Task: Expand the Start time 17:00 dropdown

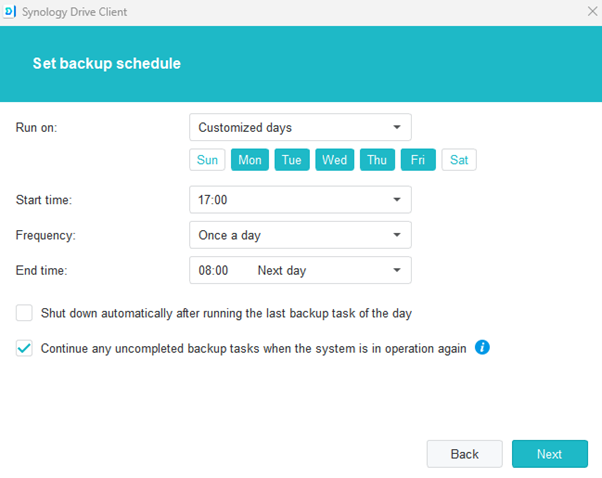Action: 300,200
